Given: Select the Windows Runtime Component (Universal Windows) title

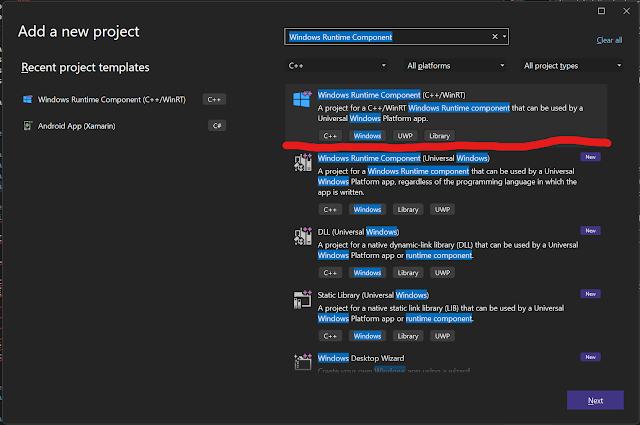Looking at the screenshot, I should coord(404,158).
